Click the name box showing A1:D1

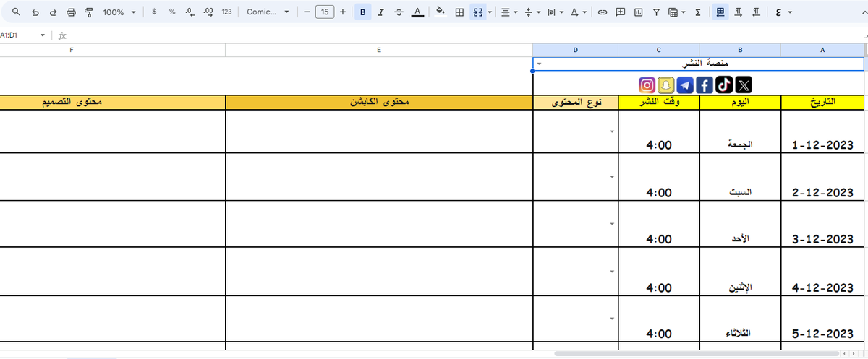[x=19, y=35]
